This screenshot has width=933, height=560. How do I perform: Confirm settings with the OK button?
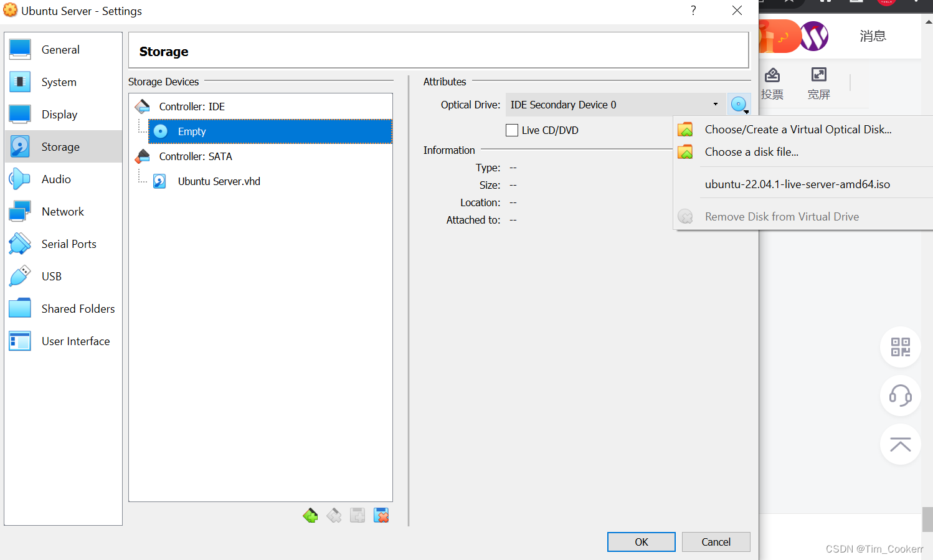pos(642,542)
